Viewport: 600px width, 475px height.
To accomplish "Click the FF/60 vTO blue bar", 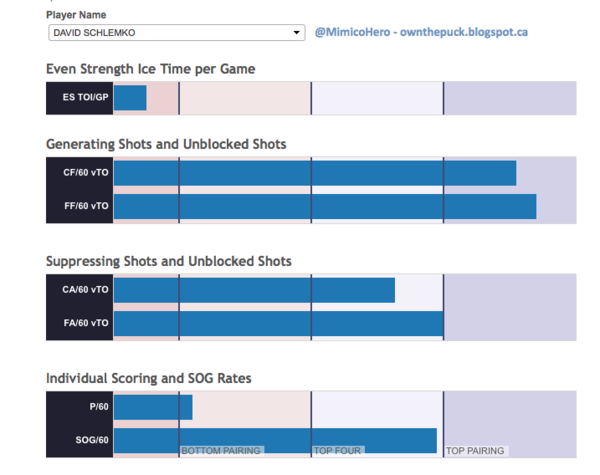I will [x=324, y=206].
